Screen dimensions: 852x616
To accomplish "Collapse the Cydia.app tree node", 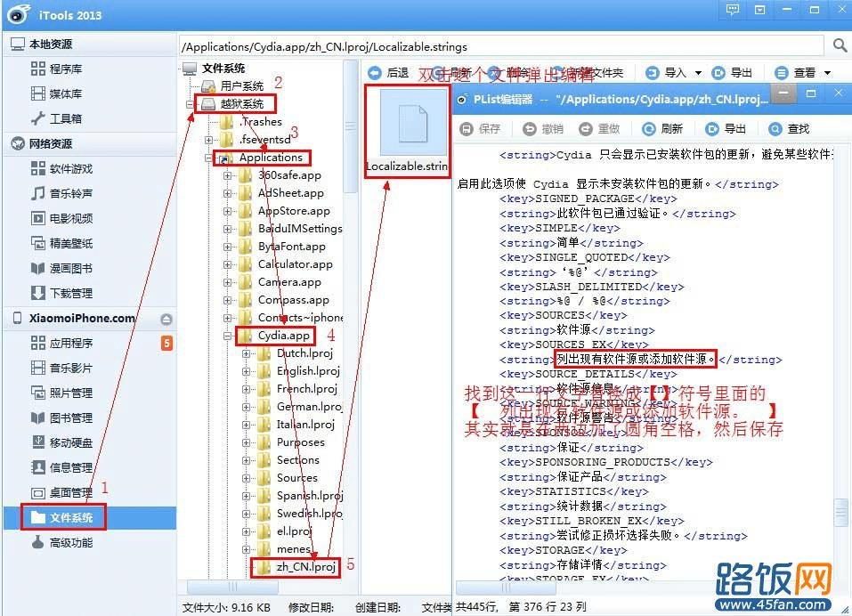I will coord(228,336).
